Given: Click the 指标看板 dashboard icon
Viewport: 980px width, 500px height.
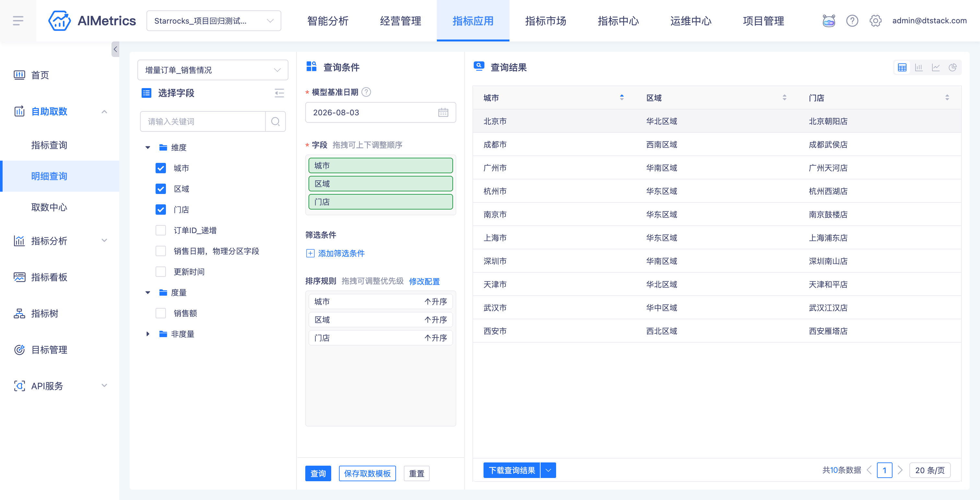Looking at the screenshot, I should click(x=19, y=277).
